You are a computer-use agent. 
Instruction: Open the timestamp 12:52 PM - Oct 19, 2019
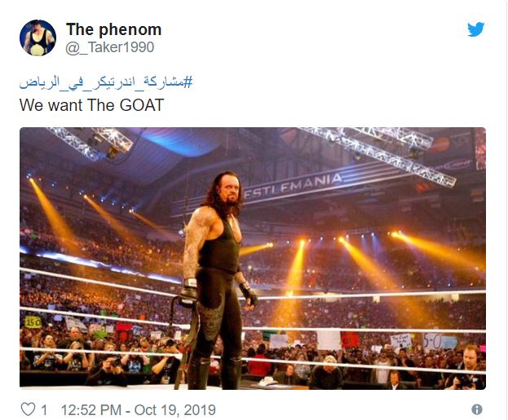click(x=139, y=409)
